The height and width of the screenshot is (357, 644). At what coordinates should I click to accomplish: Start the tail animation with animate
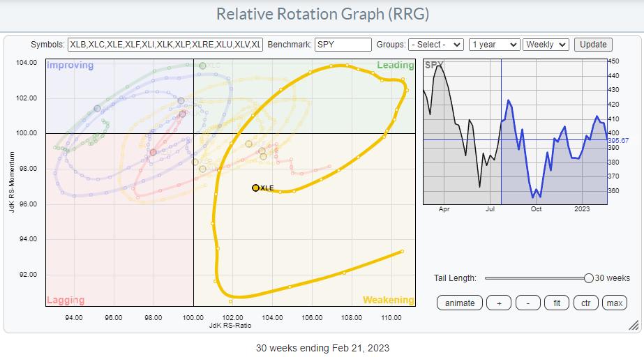(460, 303)
